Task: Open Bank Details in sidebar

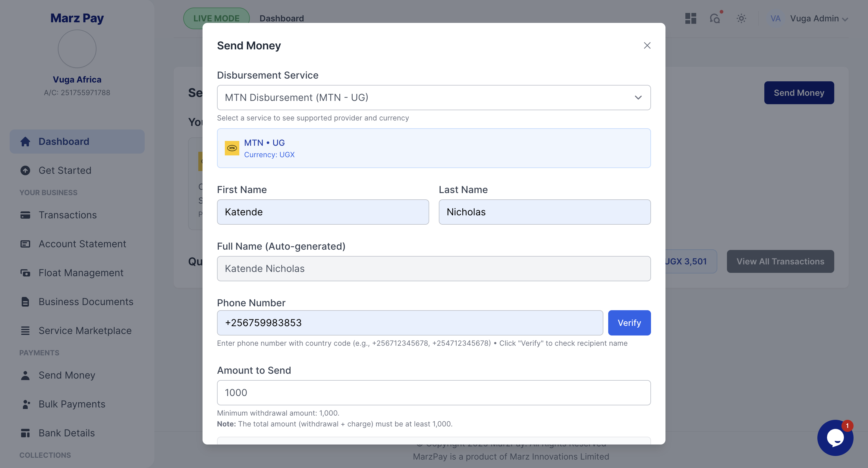Action: point(77,433)
